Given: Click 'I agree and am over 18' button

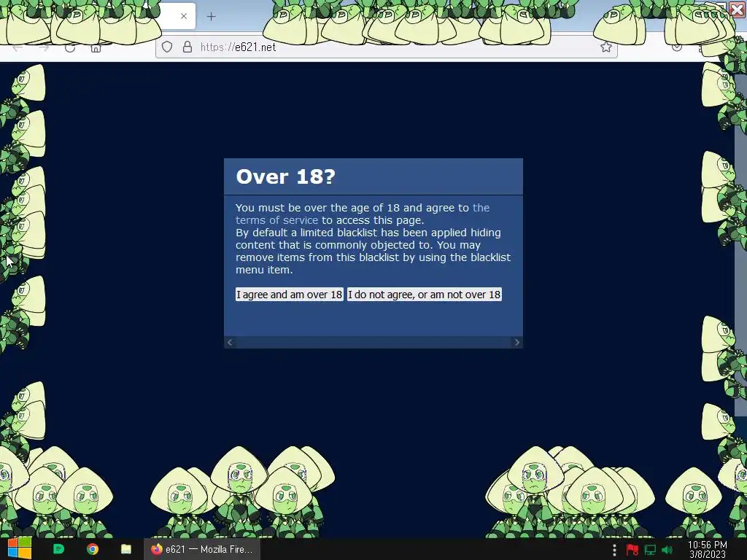Looking at the screenshot, I should pos(289,295).
